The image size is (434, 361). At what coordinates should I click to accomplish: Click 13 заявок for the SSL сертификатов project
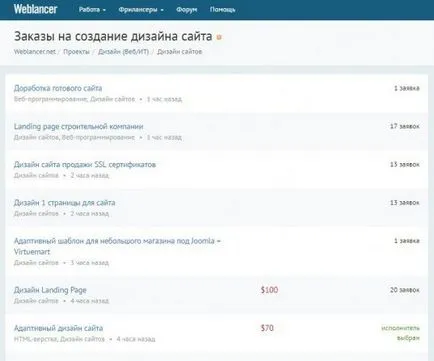[x=405, y=165]
